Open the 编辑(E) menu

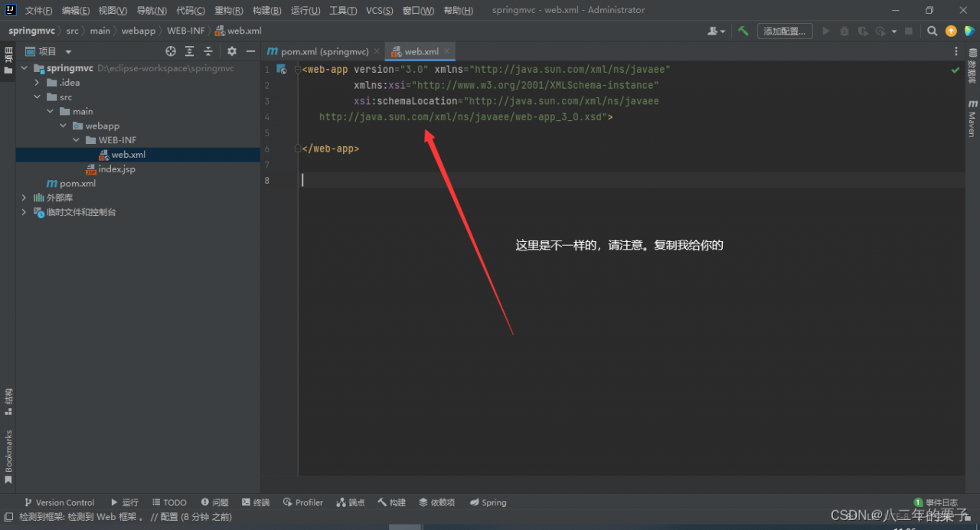click(76, 11)
